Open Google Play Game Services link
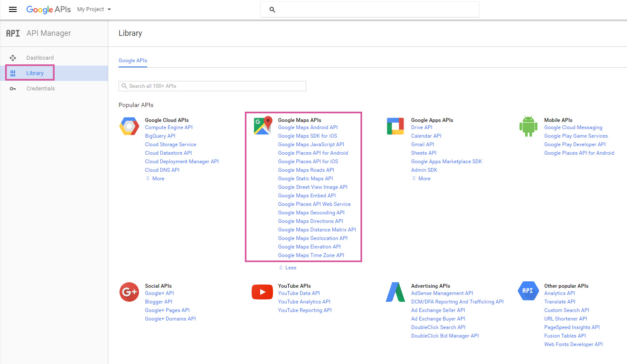627x364 pixels. click(576, 136)
